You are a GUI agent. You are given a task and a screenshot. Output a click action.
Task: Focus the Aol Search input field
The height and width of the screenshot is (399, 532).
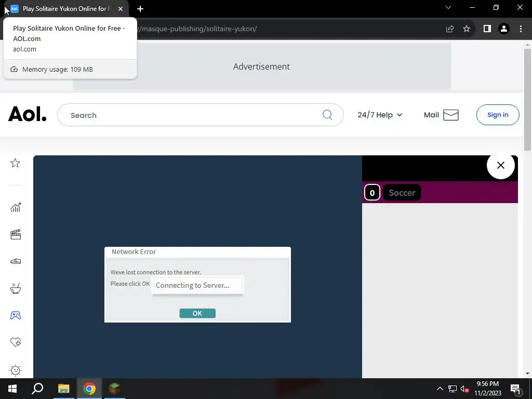[200, 115]
